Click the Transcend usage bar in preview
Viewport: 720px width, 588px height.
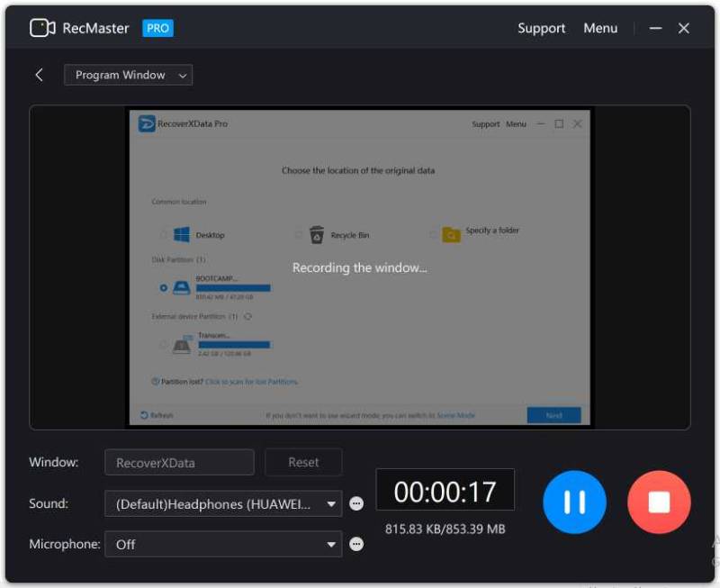pyautogui.click(x=234, y=345)
